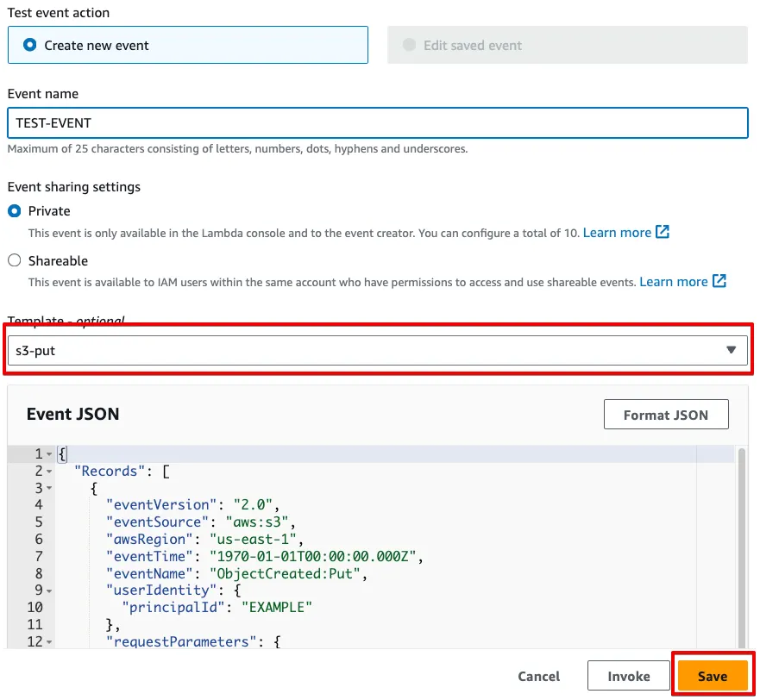Click in the Event name input field
This screenshot has height=700, width=760.
point(378,123)
